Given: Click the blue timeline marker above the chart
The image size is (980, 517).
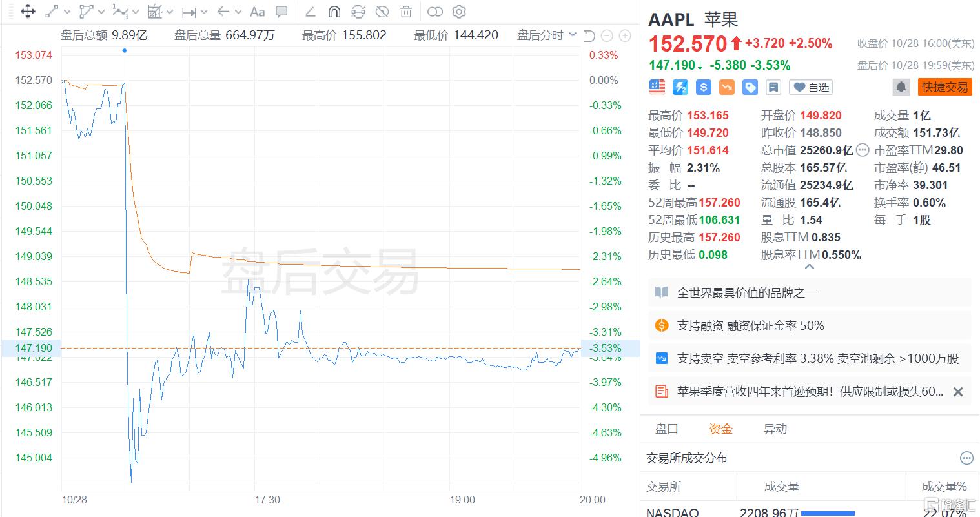Looking at the screenshot, I should (x=124, y=50).
